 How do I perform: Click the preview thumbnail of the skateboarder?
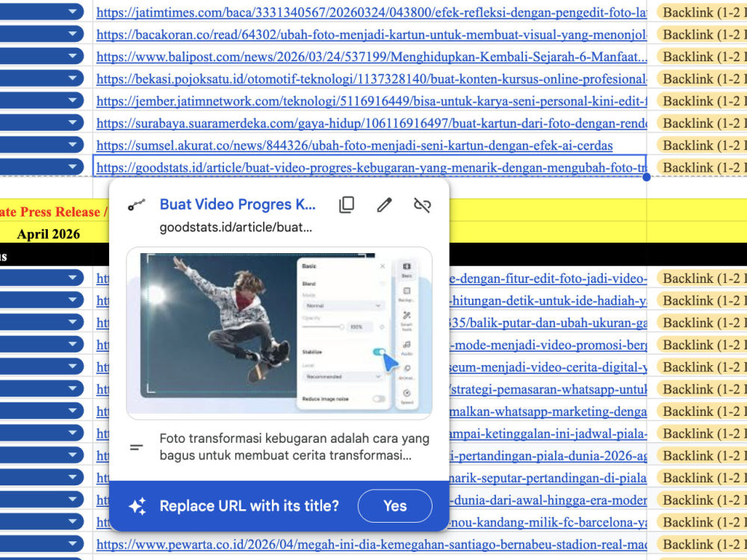pos(279,333)
